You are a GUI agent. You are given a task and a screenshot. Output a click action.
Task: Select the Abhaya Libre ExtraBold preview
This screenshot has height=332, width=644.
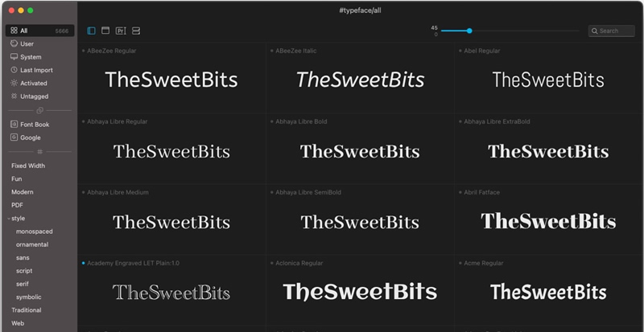point(548,151)
